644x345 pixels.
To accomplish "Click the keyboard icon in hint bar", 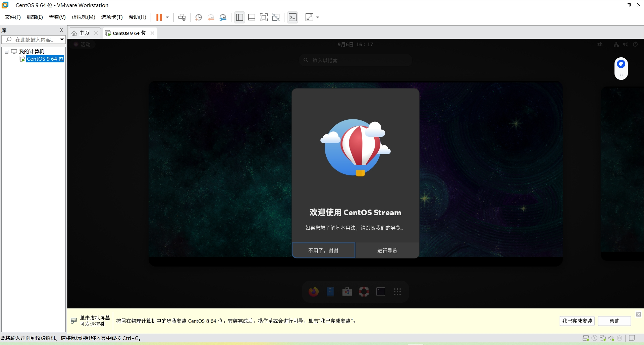I will (74, 321).
